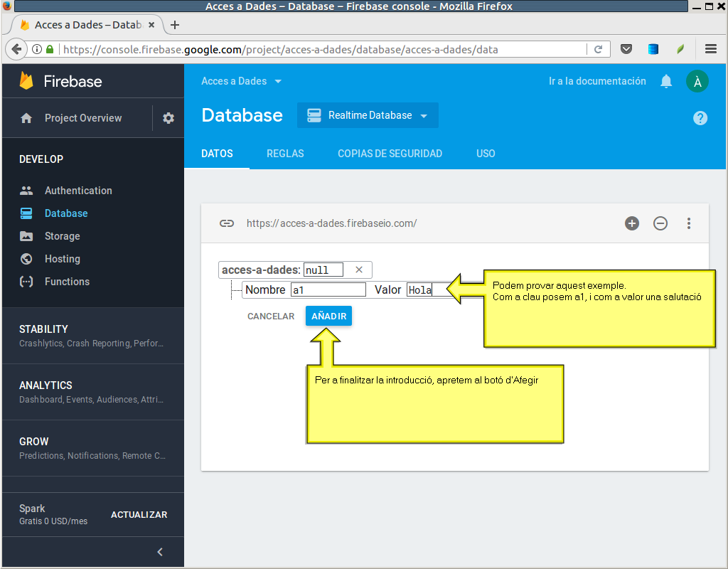Collapse the sidebar with the chevron

[160, 552]
